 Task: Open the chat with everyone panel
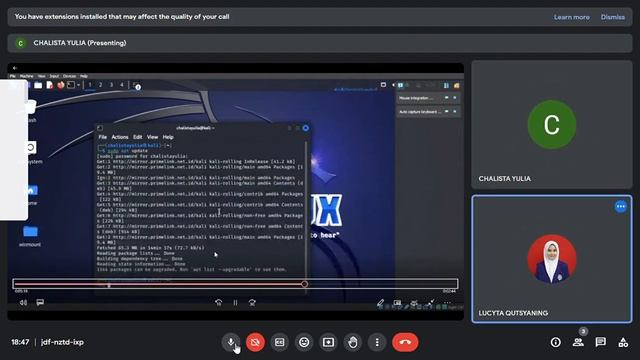coord(600,342)
